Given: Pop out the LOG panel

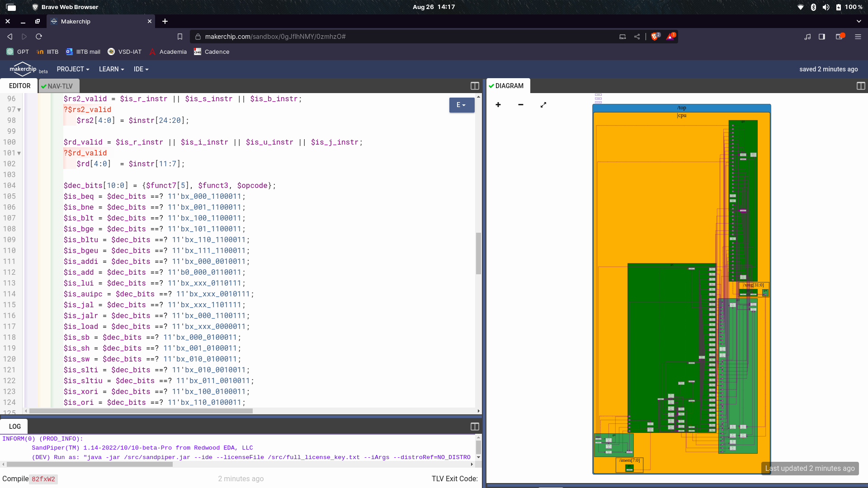Looking at the screenshot, I should pyautogui.click(x=475, y=426).
